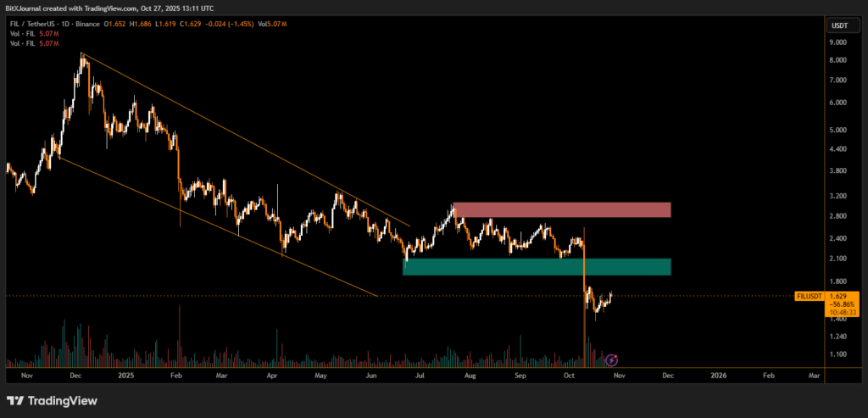The image size is (868, 418).
Task: Click the Dec label near chart start
Action: [x=75, y=374]
